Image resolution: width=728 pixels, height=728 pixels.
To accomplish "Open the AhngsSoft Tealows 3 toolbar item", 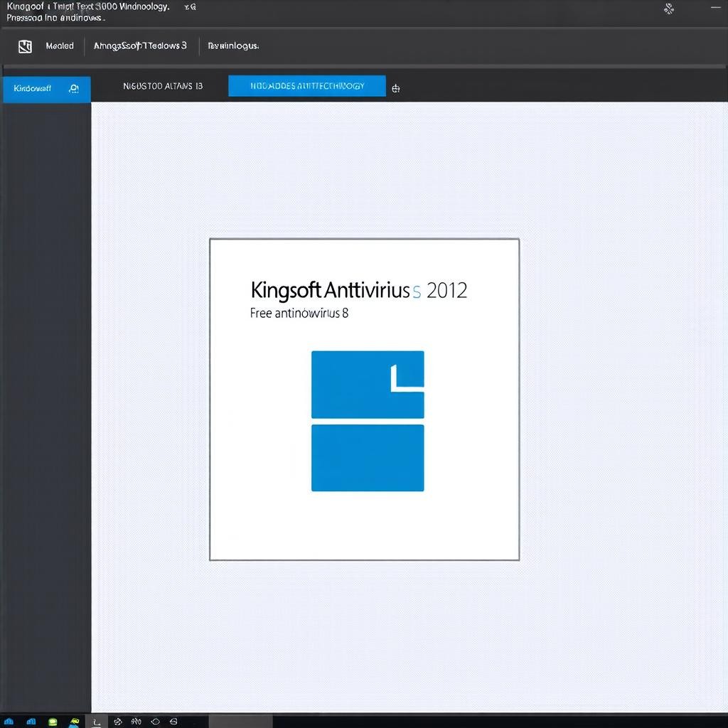I will click(140, 45).
